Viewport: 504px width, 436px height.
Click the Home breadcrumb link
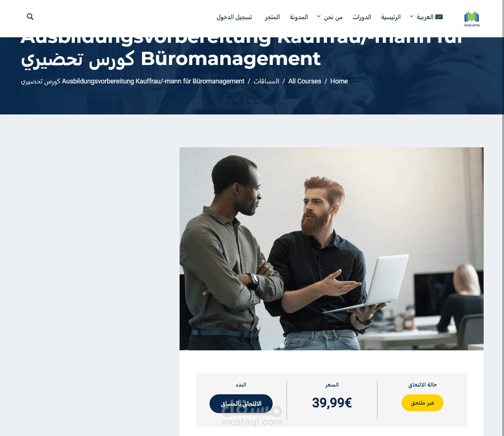click(x=339, y=81)
